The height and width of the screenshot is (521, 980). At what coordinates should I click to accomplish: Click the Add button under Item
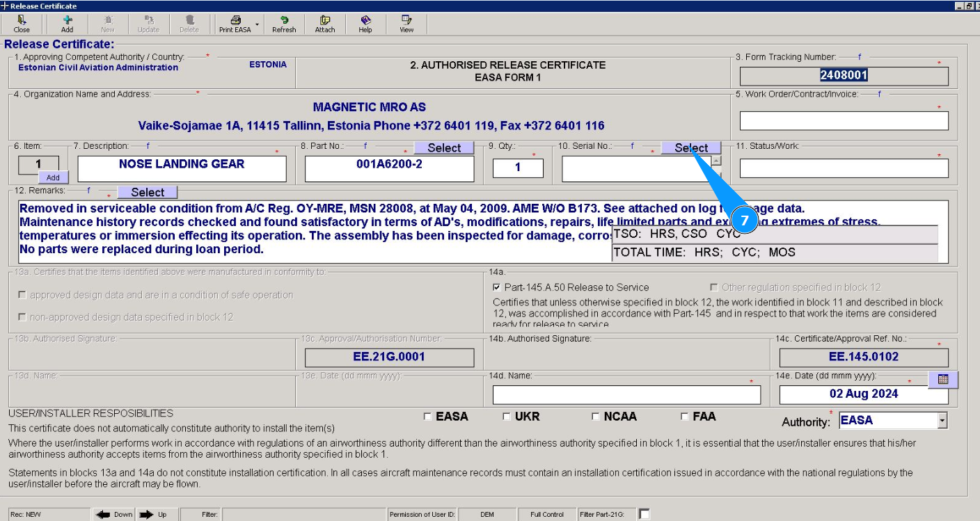pos(53,177)
